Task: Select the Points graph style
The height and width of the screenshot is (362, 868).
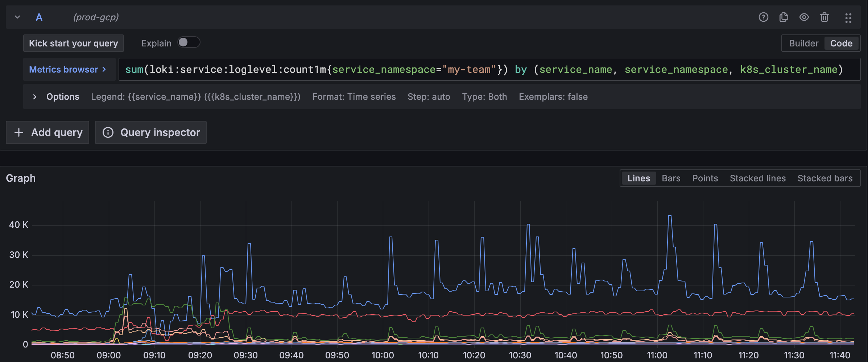Action: pyautogui.click(x=704, y=178)
